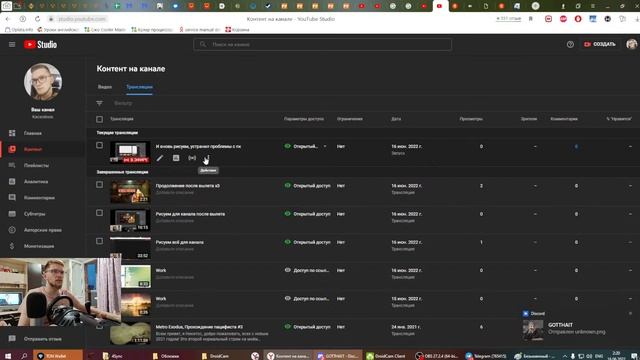Select checkbox for Продолжение после вылета row

(100, 184)
